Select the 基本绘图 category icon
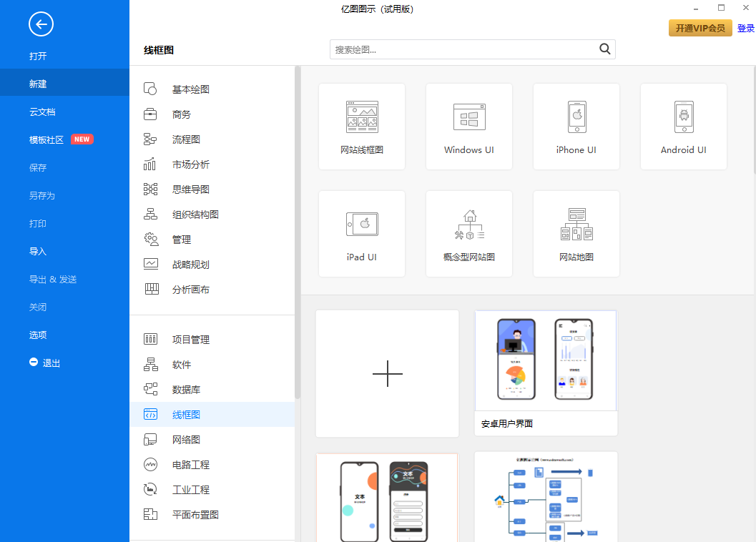This screenshot has width=756, height=542. pos(150,89)
